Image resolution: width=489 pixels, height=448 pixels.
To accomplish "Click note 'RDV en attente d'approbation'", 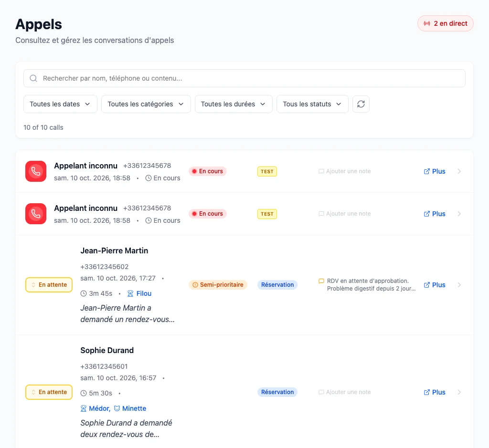I will click(x=371, y=285).
